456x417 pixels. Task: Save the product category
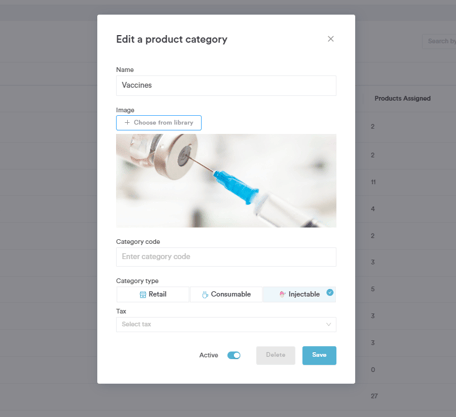[x=319, y=355]
